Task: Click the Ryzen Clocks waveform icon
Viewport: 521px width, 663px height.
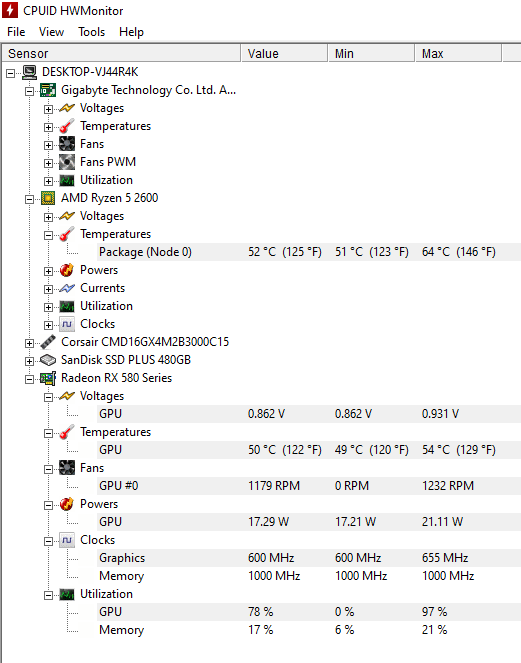Action: [67, 324]
